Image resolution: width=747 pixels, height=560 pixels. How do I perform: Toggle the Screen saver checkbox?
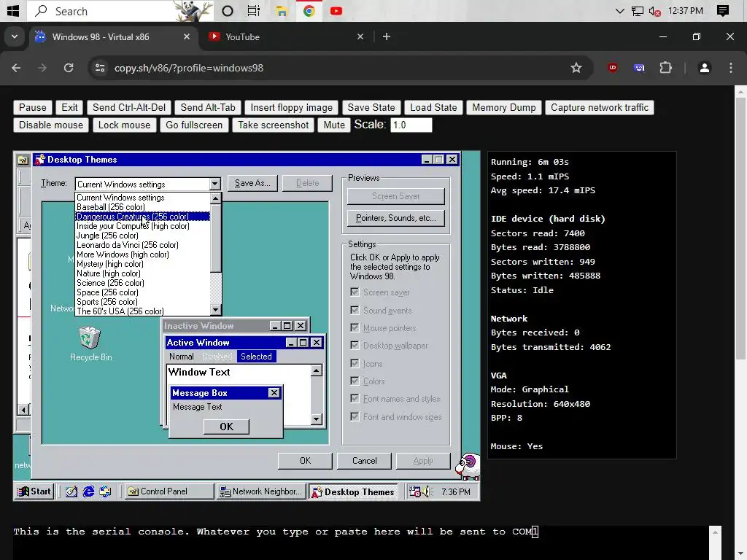[x=355, y=292]
